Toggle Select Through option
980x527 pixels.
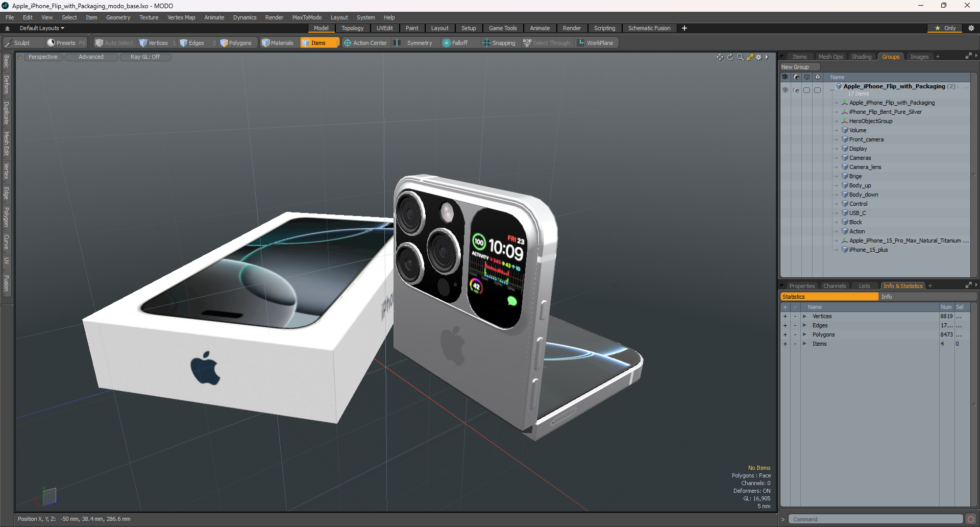(x=546, y=43)
